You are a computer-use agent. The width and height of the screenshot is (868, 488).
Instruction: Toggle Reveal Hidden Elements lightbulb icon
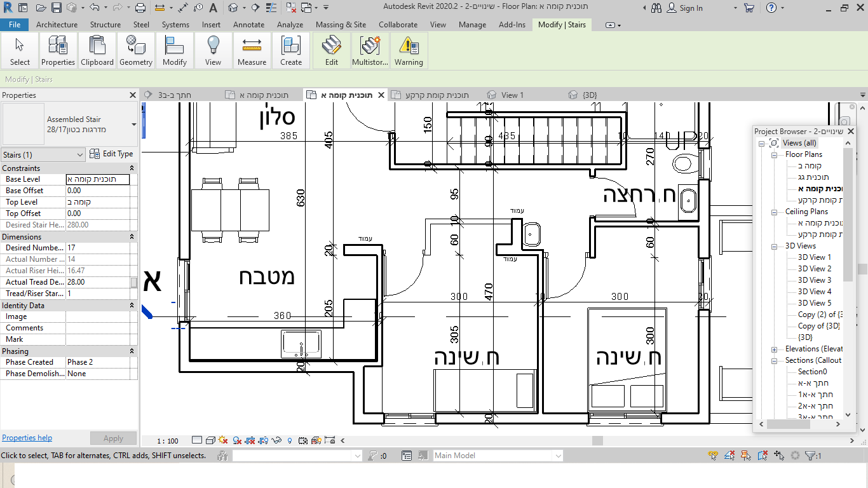click(290, 440)
